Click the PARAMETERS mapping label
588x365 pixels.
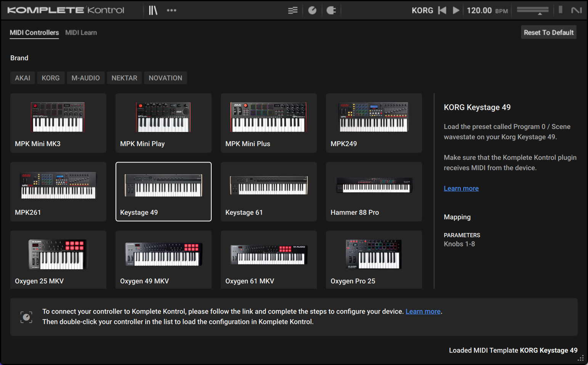462,235
